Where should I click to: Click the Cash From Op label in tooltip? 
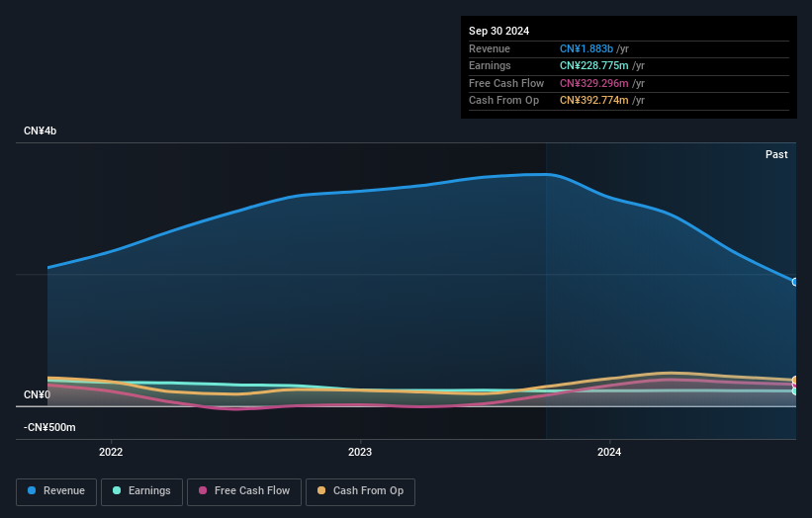[x=503, y=101]
